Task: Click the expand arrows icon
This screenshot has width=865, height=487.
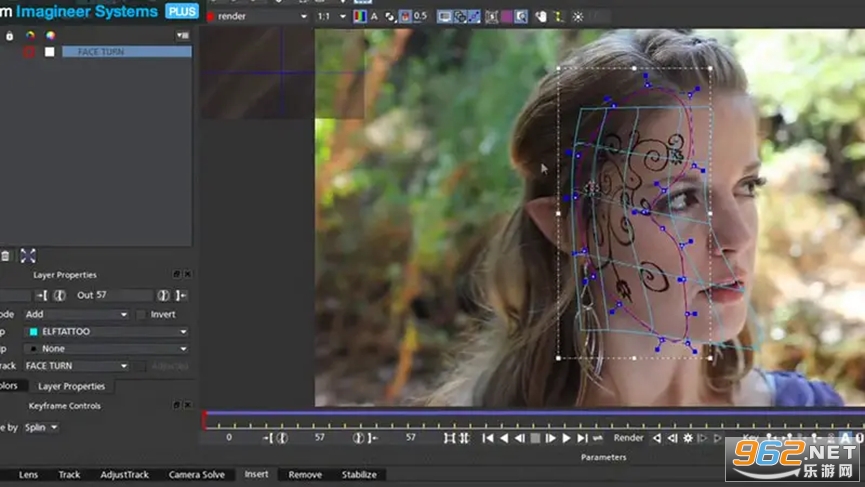Action: tap(28, 255)
